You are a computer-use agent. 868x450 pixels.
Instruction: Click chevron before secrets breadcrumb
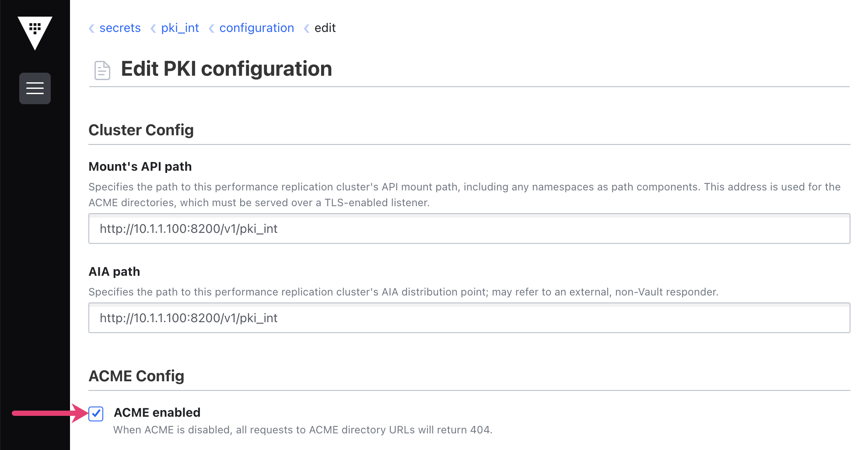[x=91, y=28]
